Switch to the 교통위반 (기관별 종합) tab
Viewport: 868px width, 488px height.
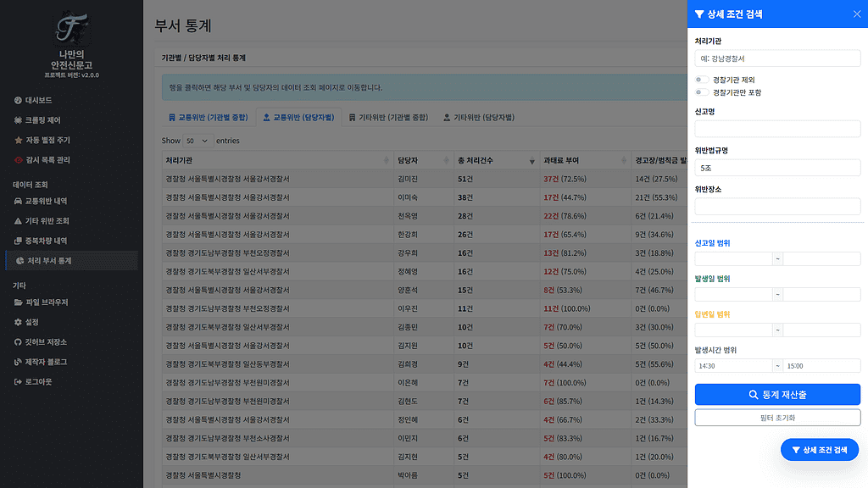point(210,116)
